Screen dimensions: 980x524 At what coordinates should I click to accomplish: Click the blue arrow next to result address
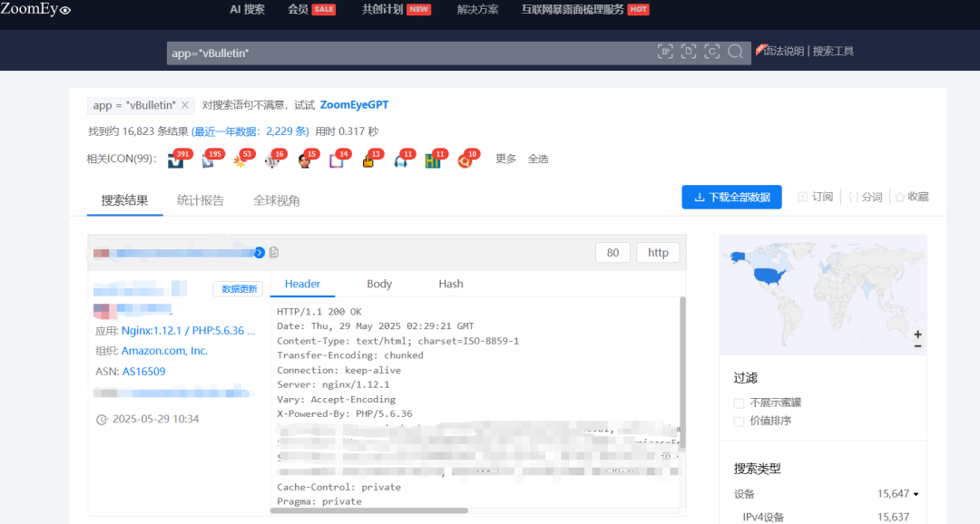[x=260, y=252]
